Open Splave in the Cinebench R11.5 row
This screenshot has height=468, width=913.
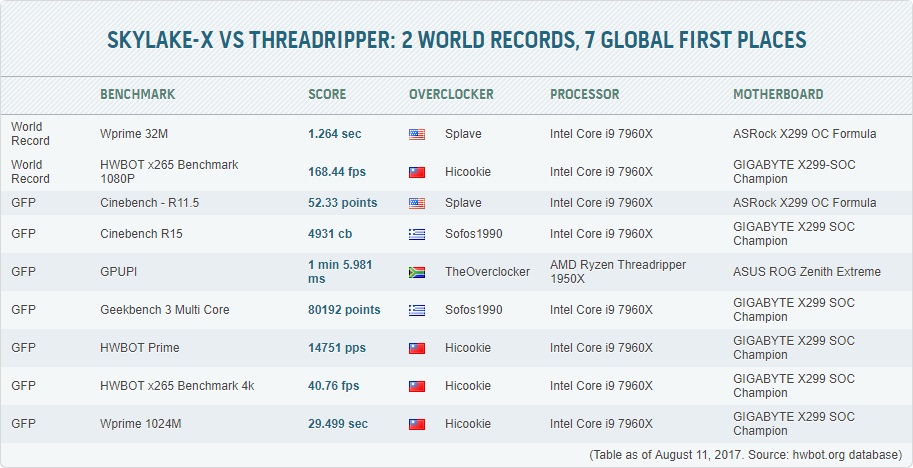[463, 203]
